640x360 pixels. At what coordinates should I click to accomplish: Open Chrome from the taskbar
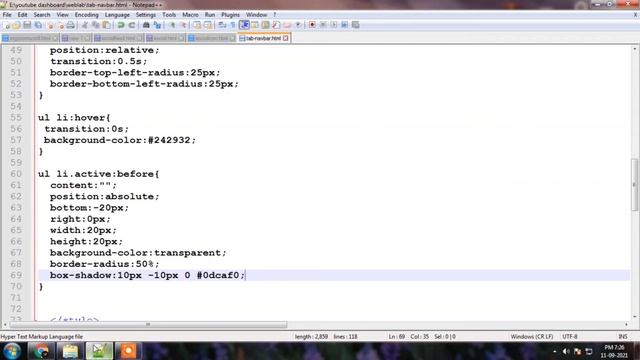pyautogui.click(x=41, y=351)
